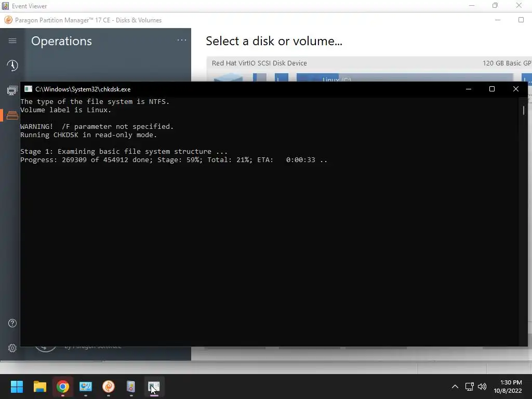Open the Windows Start menu
This screenshot has width=532, height=399.
pyautogui.click(x=17, y=387)
